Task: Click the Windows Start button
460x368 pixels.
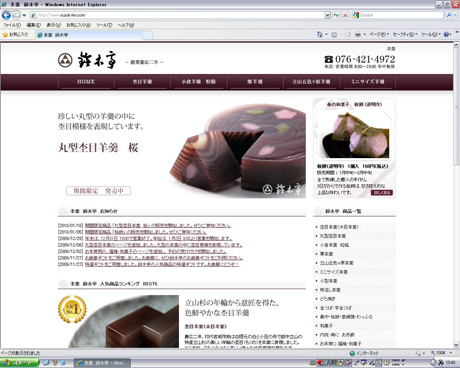Action: (x=19, y=363)
